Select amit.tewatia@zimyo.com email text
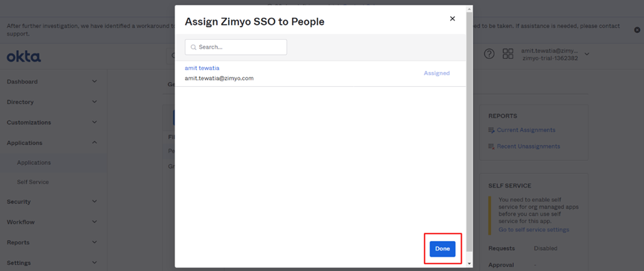Screen dimensions: 644x271 pyautogui.click(x=219, y=78)
